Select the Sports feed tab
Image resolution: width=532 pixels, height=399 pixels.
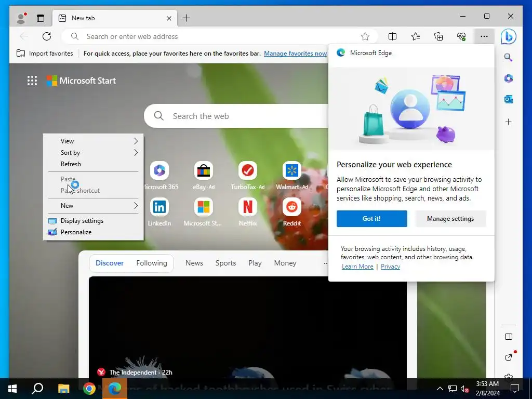225,263
